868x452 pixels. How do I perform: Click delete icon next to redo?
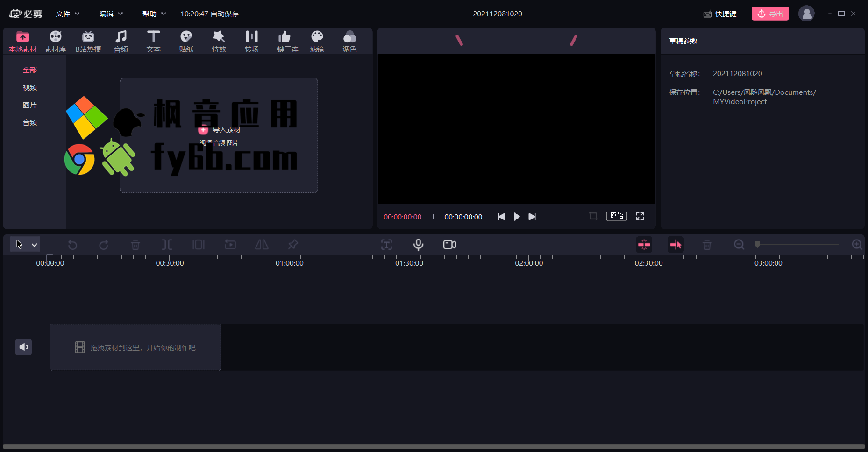135,245
